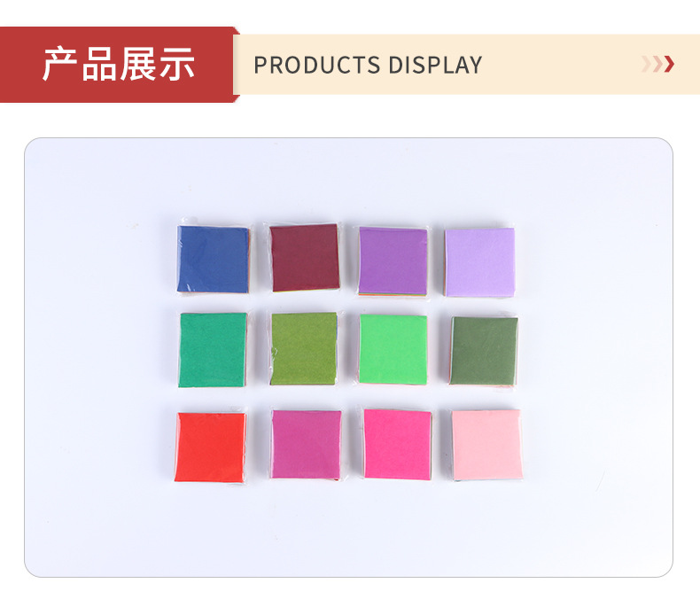The height and width of the screenshot is (591, 700).
Task: Select the maroon paper pack
Action: [x=305, y=258]
